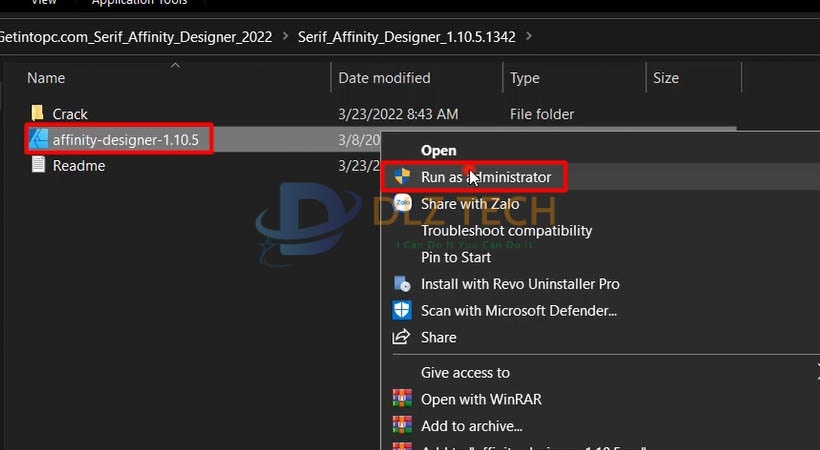This screenshot has height=450, width=820.
Task: Select the affinity-designer-1.10.5 file name
Action: click(x=126, y=140)
